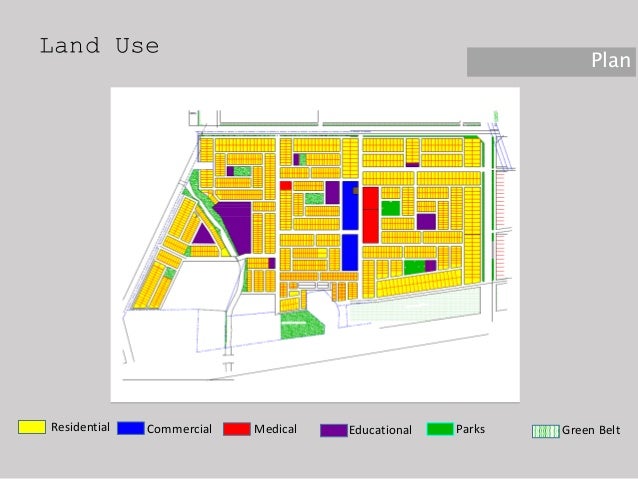638x479 pixels.
Task: Click the green Parks legend swatch
Action: pyautogui.click(x=440, y=429)
